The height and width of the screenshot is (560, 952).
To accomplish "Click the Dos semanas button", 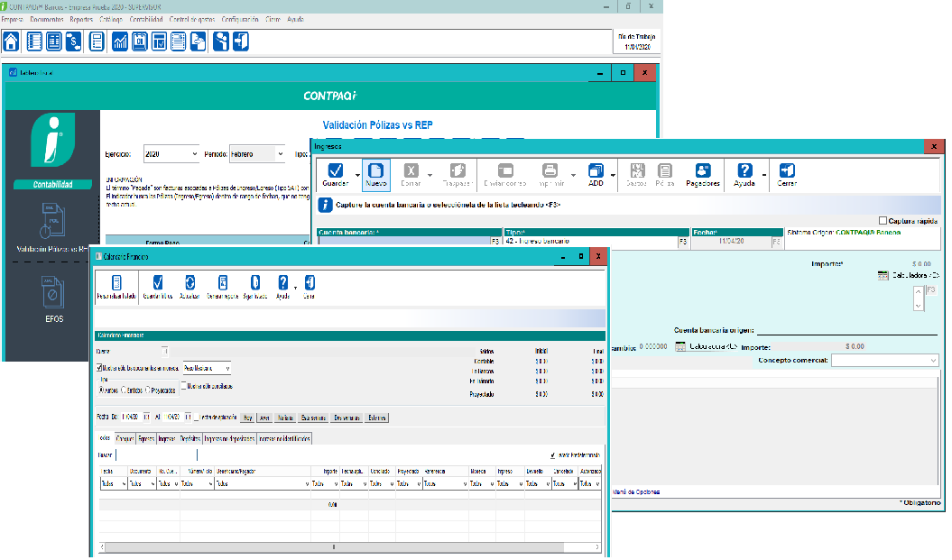I will 347,418.
